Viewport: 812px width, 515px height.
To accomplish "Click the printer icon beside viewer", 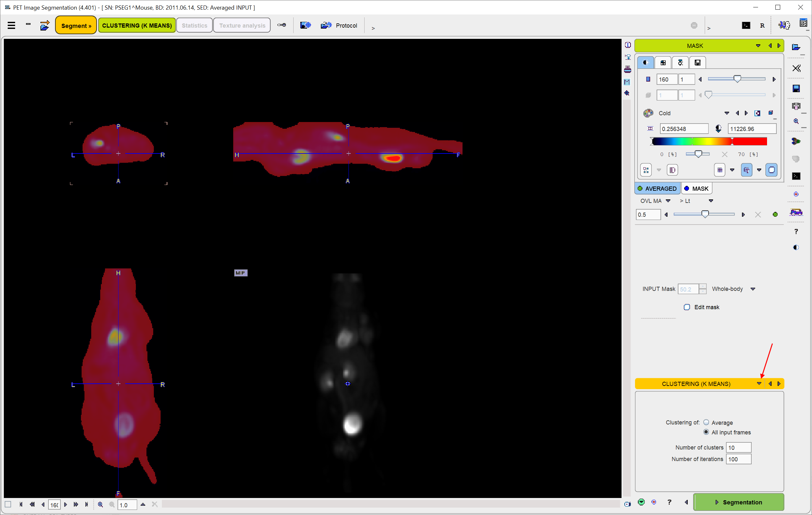I will pos(628,69).
